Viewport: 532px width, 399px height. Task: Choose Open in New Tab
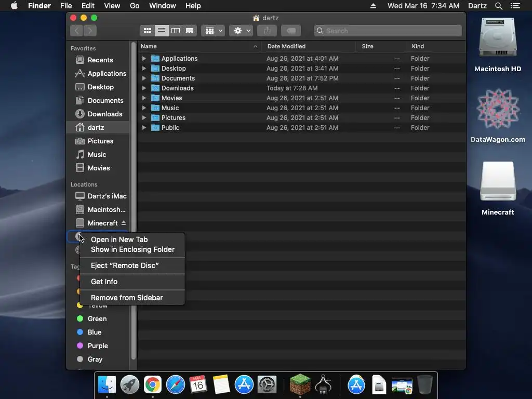(132, 240)
